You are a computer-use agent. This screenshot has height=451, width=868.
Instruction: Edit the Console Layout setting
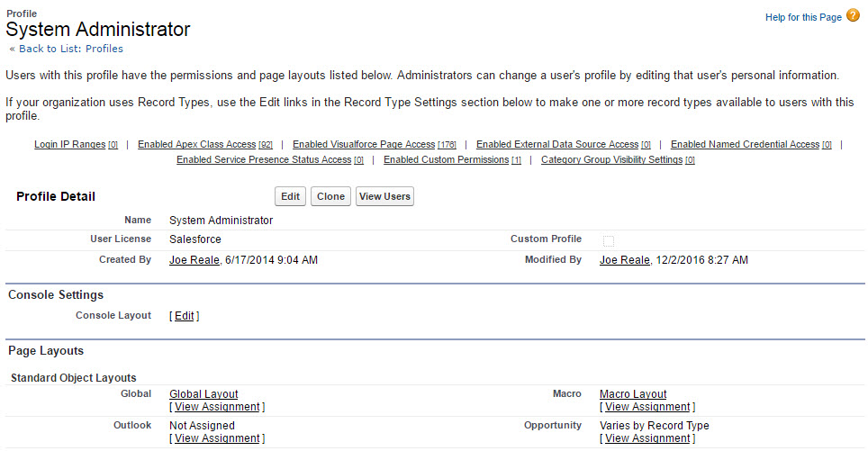(185, 316)
